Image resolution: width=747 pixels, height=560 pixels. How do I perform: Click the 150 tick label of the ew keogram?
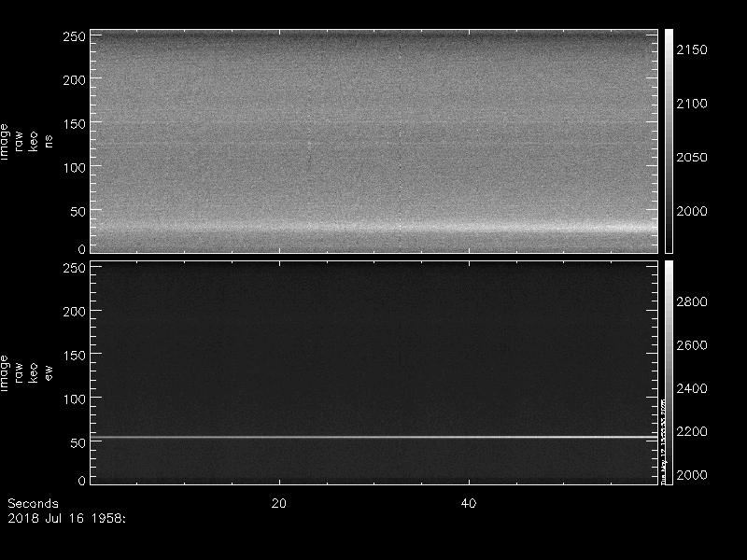(75, 356)
